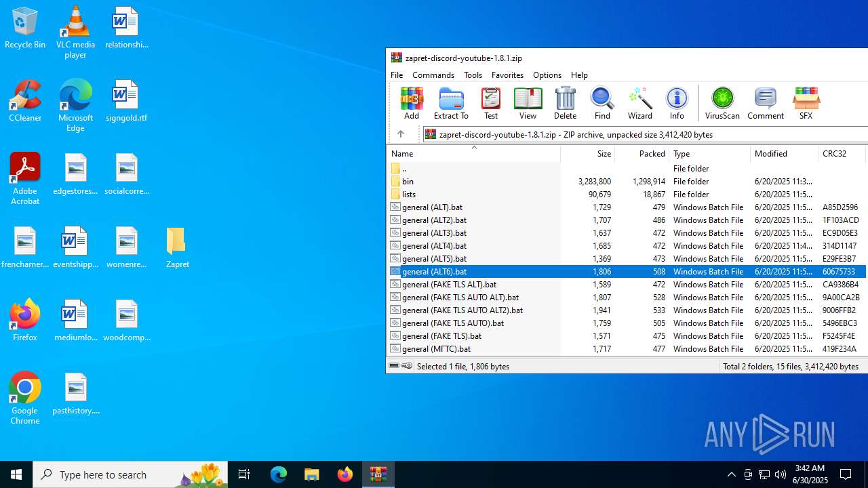Select general (ALT3).bat file
The height and width of the screenshot is (488, 868).
pyautogui.click(x=627, y=232)
